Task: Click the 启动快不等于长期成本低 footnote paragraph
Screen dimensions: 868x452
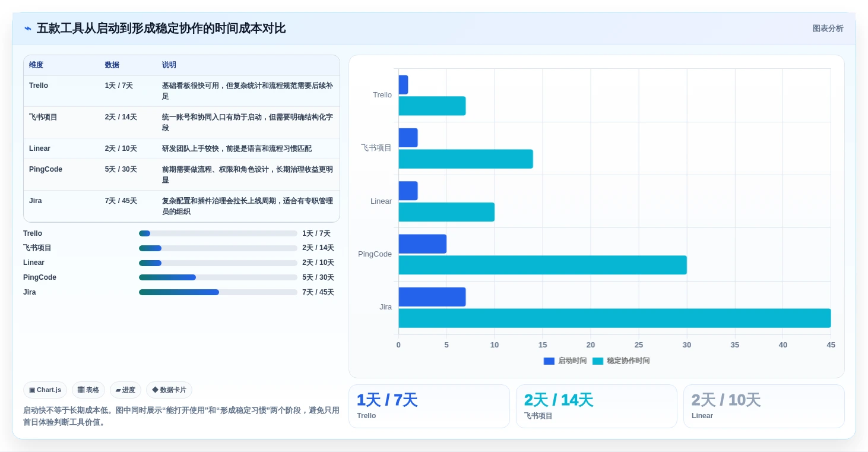Action: click(181, 416)
